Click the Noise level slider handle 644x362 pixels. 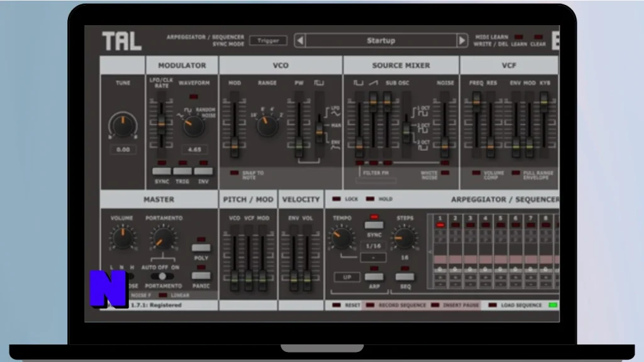[x=445, y=146]
